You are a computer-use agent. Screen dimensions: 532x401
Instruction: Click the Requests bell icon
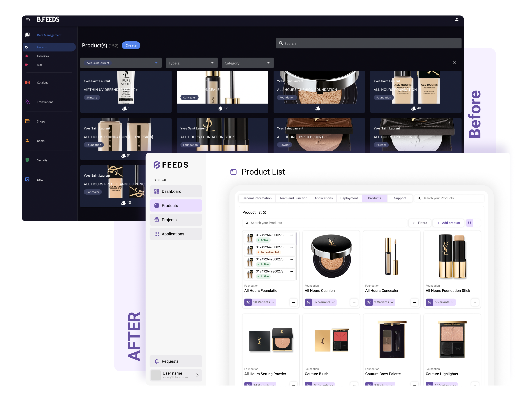point(157,361)
